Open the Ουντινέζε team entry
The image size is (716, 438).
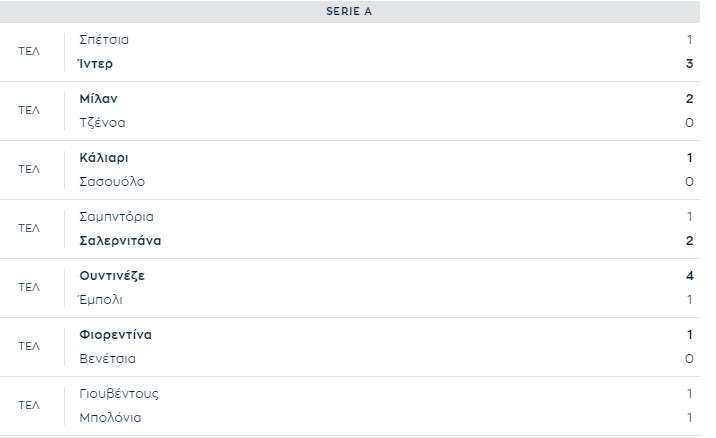[x=112, y=276]
